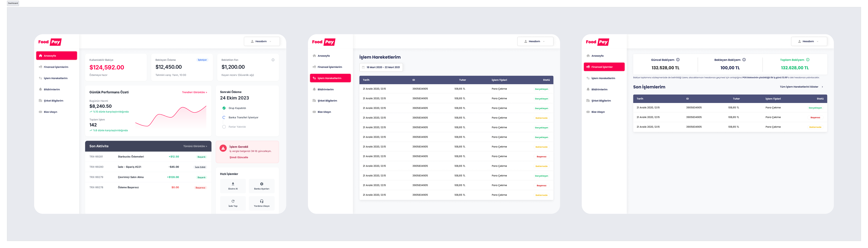The width and height of the screenshot is (868, 248).
Task: Click Yardıma Ulaşın headset icon
Action: tap(262, 201)
